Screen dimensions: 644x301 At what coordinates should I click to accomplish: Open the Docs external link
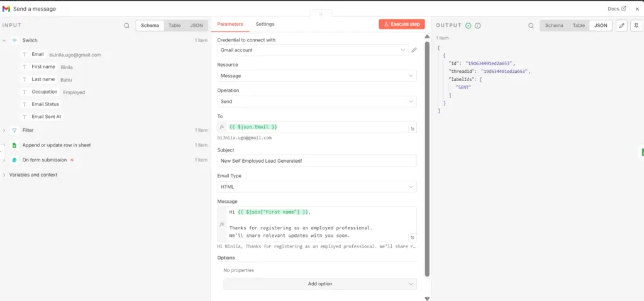tap(617, 9)
